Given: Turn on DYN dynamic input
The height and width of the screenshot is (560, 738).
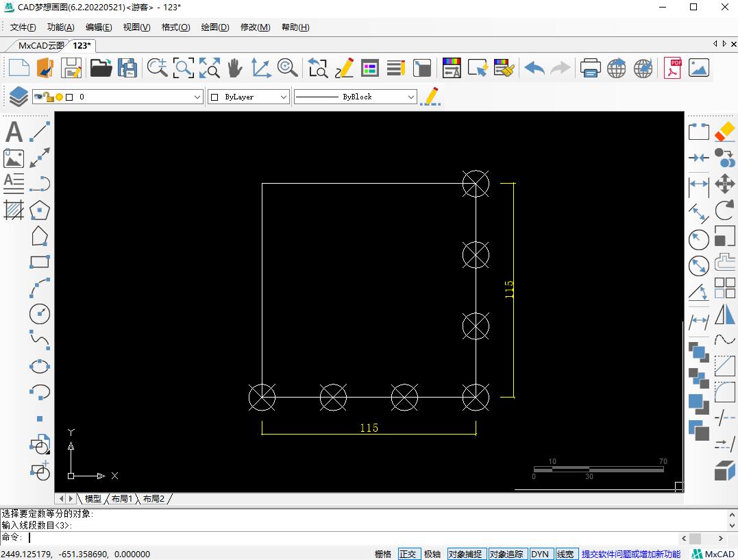Looking at the screenshot, I should coord(541,554).
